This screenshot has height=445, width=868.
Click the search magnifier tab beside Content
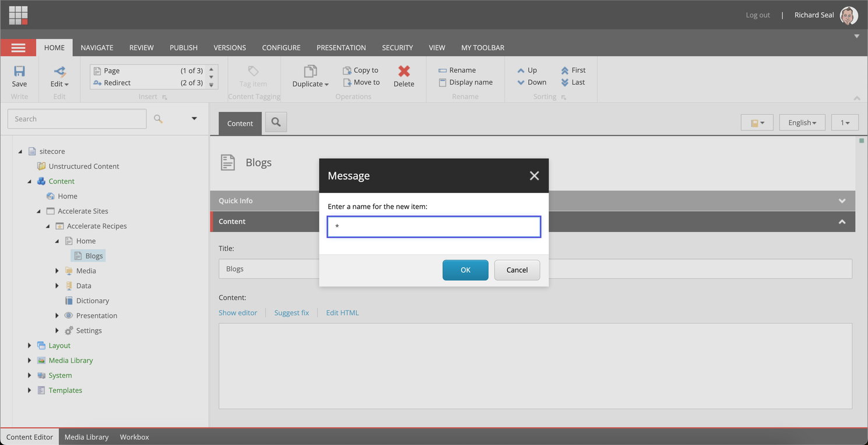pyautogui.click(x=276, y=122)
